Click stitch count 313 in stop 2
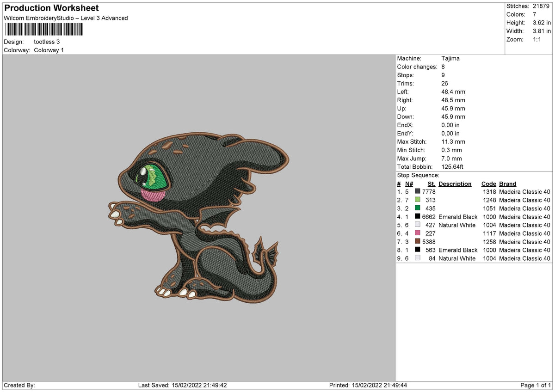This screenshot has width=555, height=392. click(431, 200)
